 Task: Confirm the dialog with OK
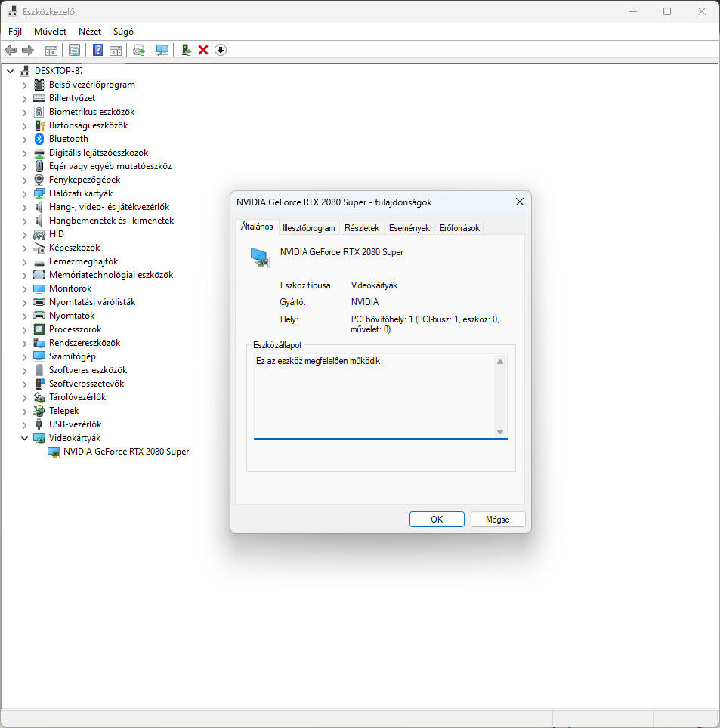(x=437, y=519)
